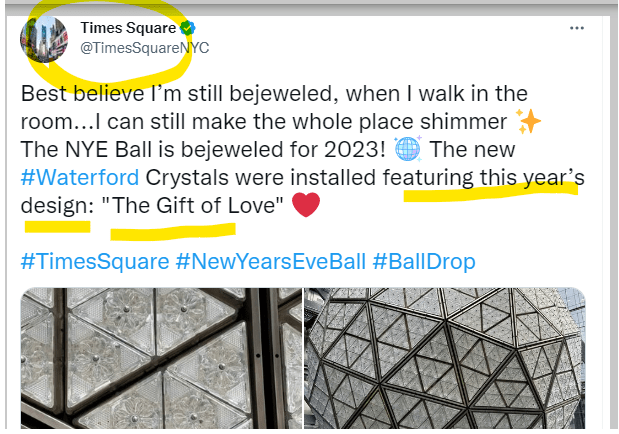Click the globe emoji after '2023!'
This screenshot has height=434, width=619.
point(409,151)
